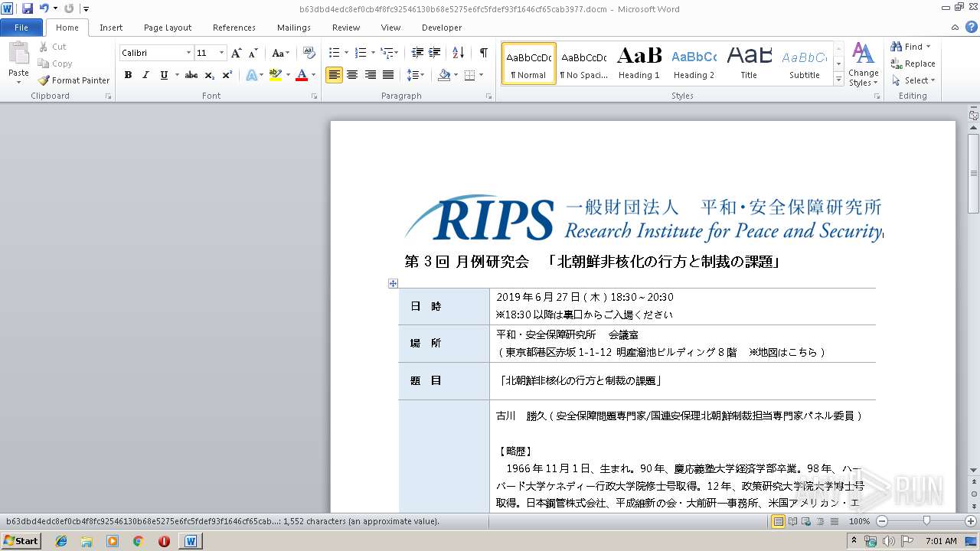Apply the Heading 2 style
980x551 pixels.
click(x=694, y=64)
